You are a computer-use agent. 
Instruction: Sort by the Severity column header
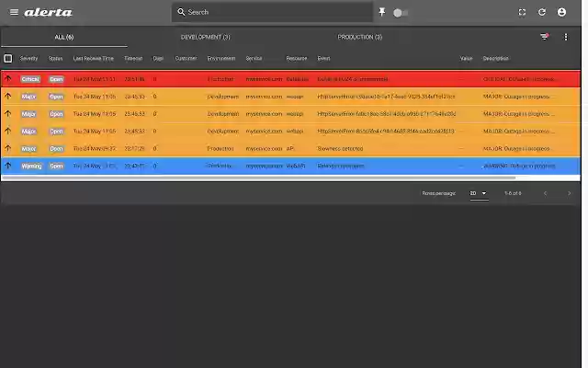28,59
